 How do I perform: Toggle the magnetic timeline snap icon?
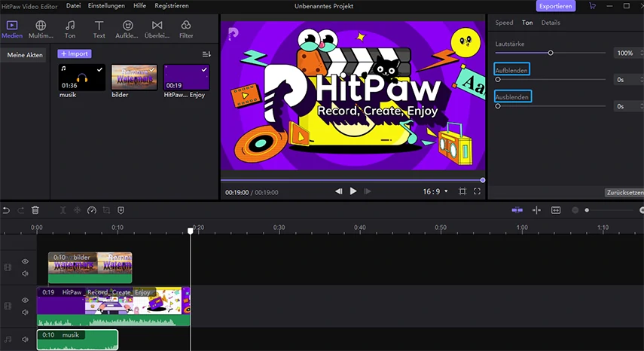517,210
